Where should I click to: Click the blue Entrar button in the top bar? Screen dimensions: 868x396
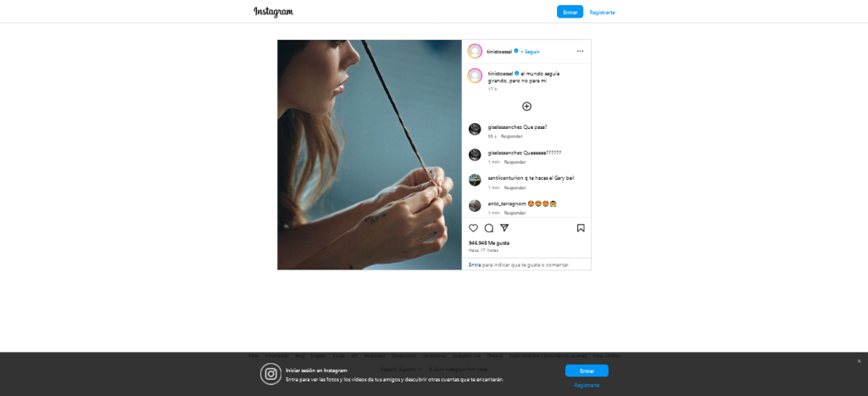pyautogui.click(x=570, y=12)
